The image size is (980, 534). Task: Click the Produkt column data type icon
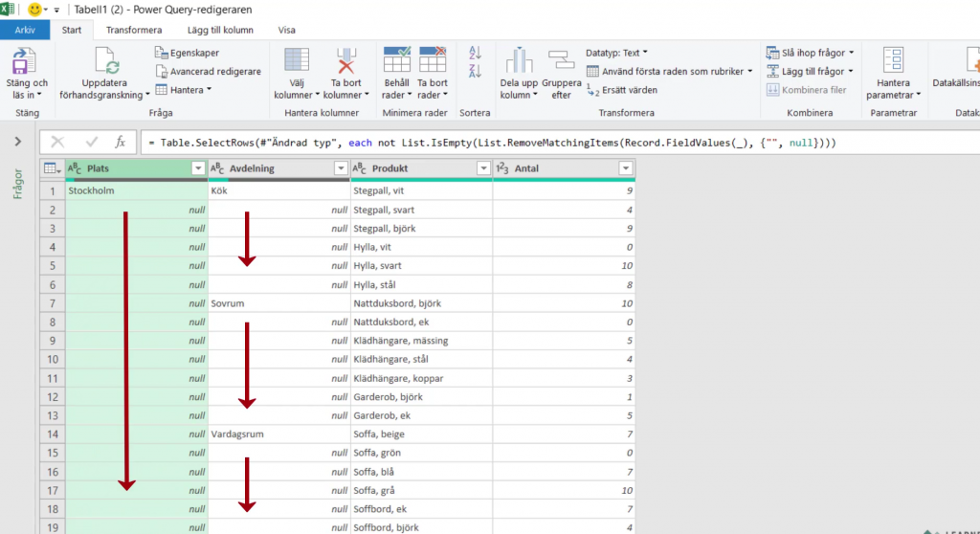coord(360,168)
